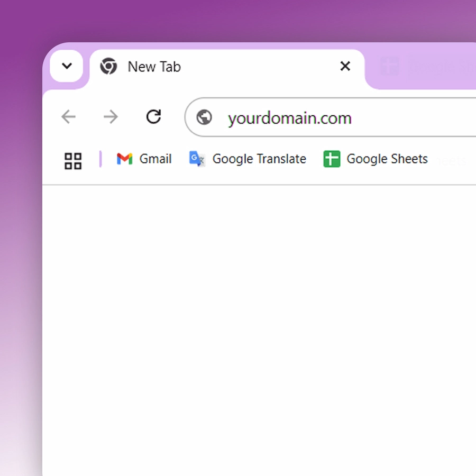This screenshot has height=476, width=476.
Task: Open the Google Sheets bookmark
Action: 376,159
